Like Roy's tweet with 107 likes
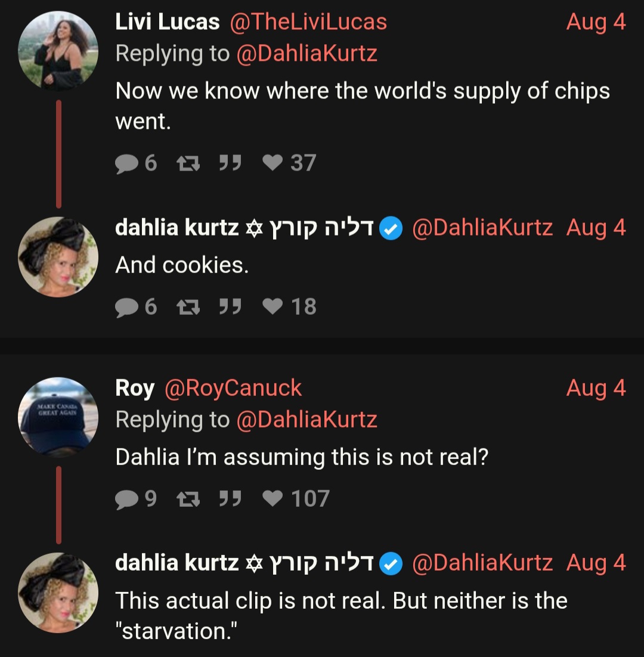This screenshot has width=644, height=657. point(273,498)
